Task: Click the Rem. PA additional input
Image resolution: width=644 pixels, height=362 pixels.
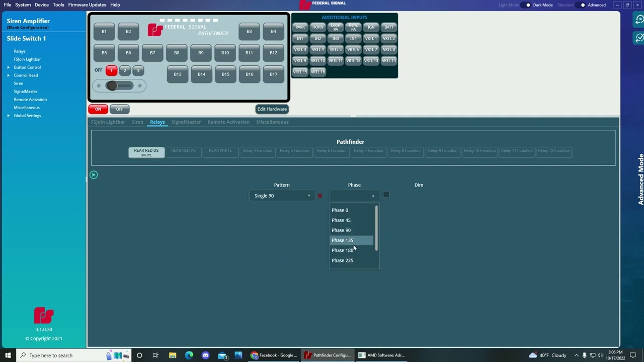Action: [x=353, y=27]
